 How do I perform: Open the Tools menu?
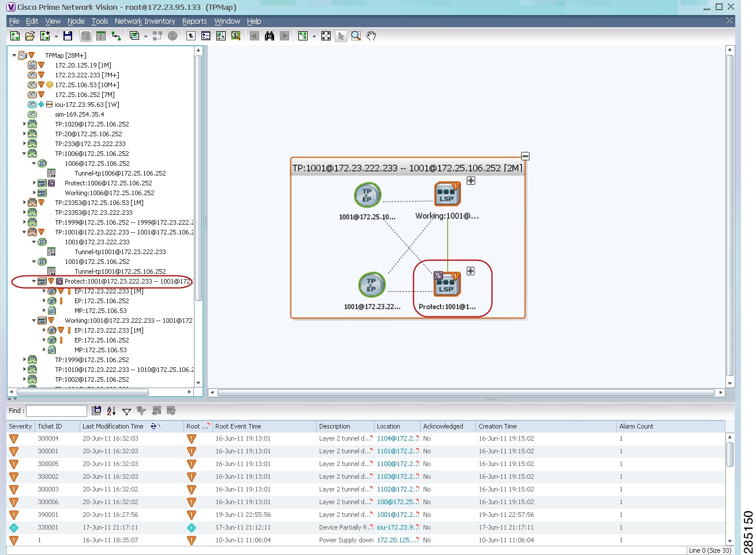pos(100,21)
